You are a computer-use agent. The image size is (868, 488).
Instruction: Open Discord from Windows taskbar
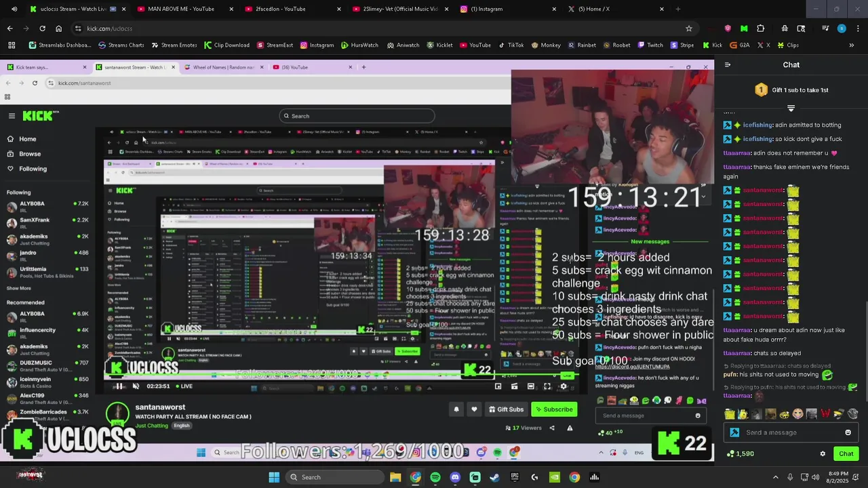pyautogui.click(x=455, y=477)
